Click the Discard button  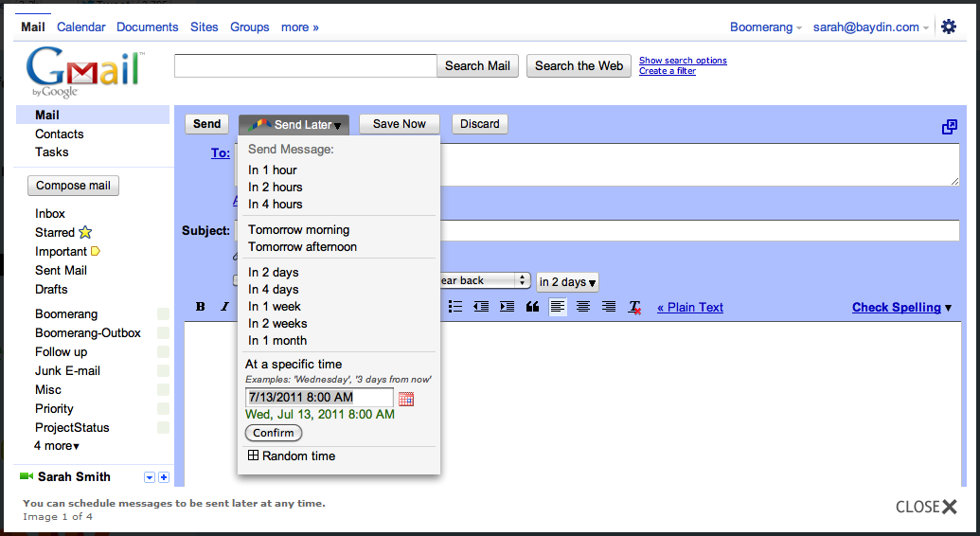tap(480, 124)
